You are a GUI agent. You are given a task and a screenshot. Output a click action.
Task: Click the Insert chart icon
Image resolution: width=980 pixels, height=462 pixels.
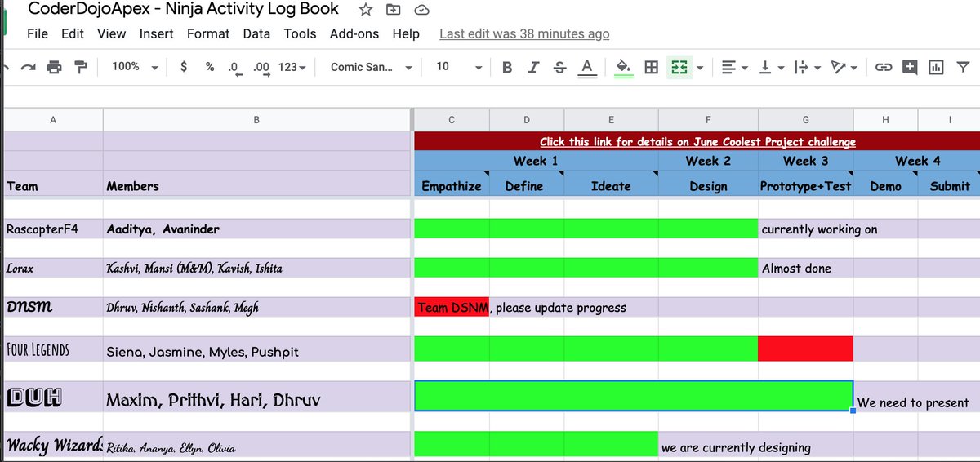click(936, 67)
